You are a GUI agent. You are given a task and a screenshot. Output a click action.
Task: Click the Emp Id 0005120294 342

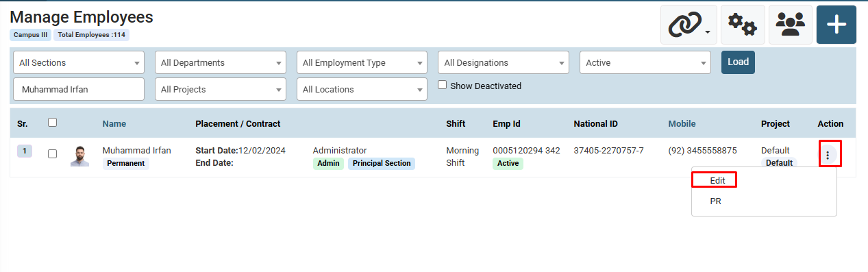(x=526, y=150)
